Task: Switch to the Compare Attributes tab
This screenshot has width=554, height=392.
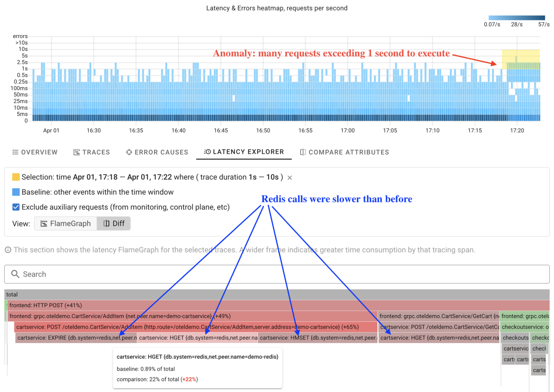Action: coord(344,152)
